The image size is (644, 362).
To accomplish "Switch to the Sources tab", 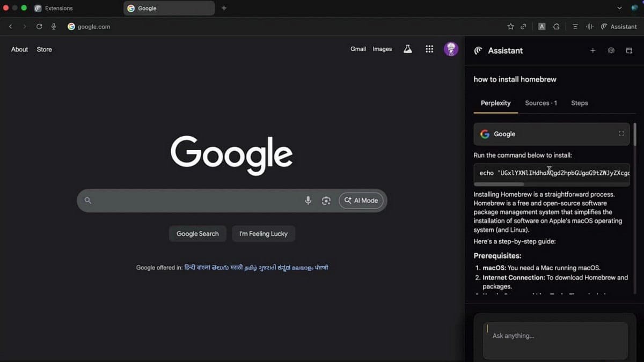I will 540,103.
